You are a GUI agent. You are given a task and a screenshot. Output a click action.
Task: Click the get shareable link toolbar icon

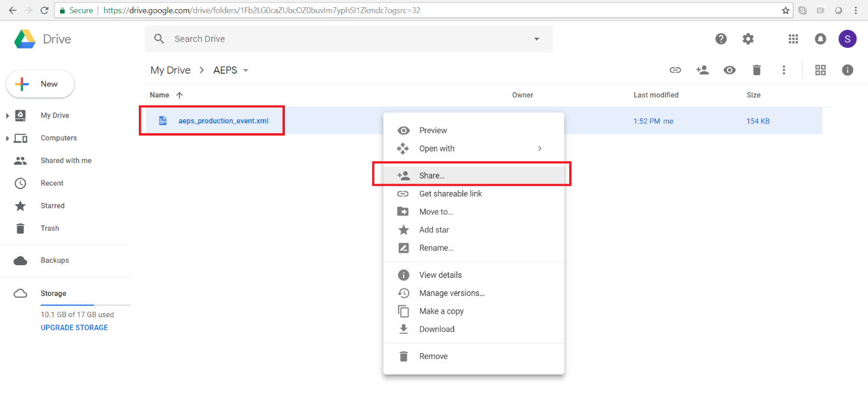pos(675,70)
